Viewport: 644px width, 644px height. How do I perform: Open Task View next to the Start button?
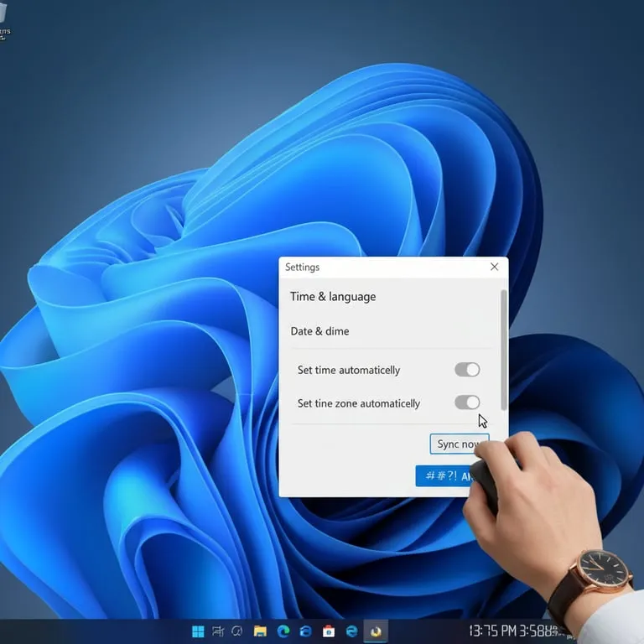pos(218,631)
